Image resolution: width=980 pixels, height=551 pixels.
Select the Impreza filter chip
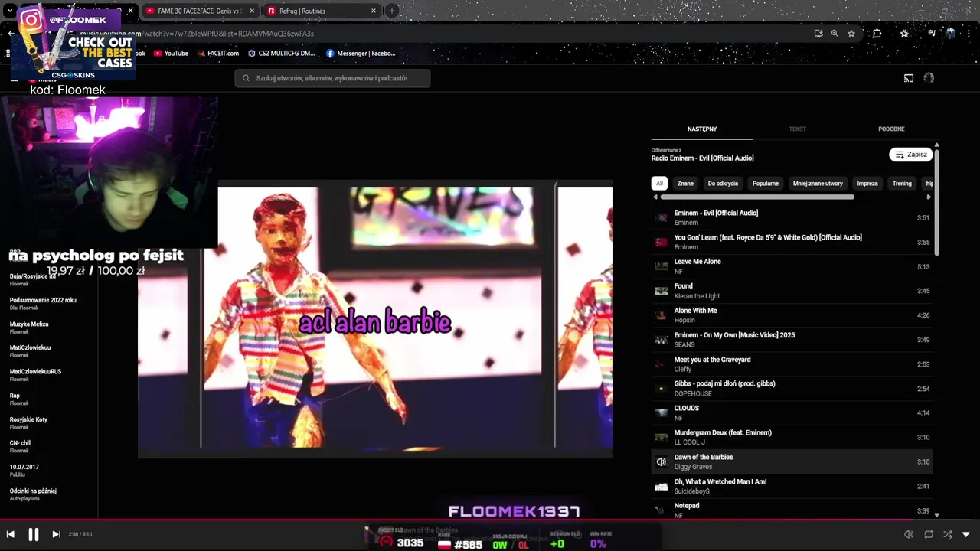[x=867, y=184]
